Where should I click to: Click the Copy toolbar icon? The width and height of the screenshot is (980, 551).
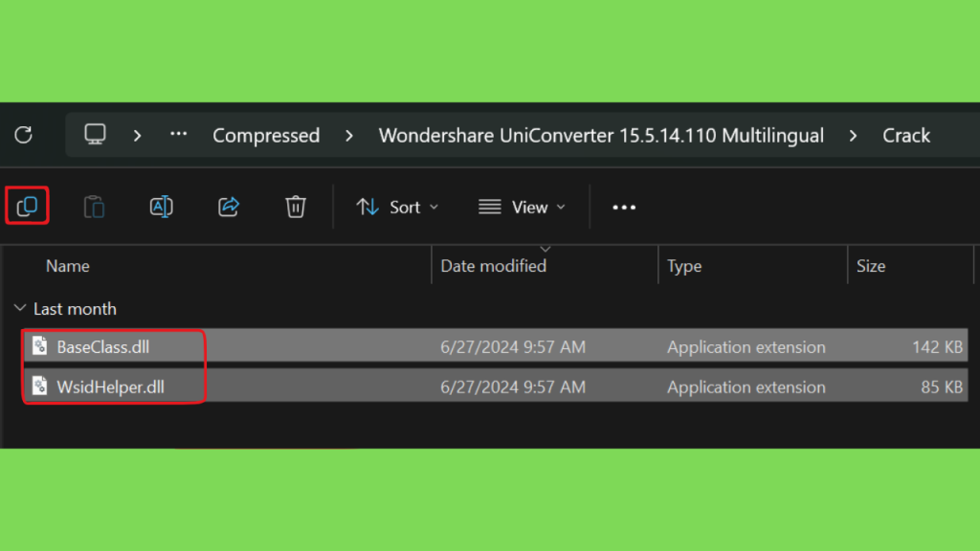[x=27, y=206]
